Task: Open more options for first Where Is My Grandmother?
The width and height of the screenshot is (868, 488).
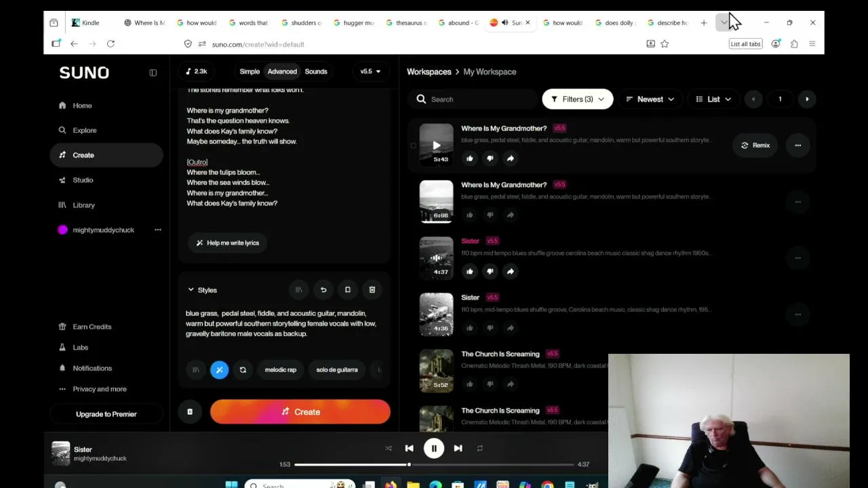Action: coord(797,145)
